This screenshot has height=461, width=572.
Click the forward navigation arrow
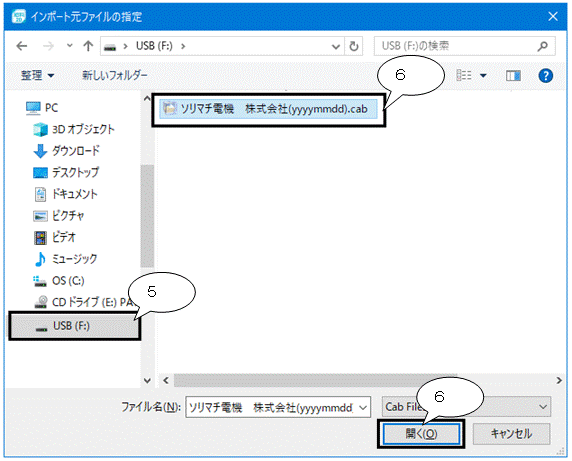click(x=48, y=46)
